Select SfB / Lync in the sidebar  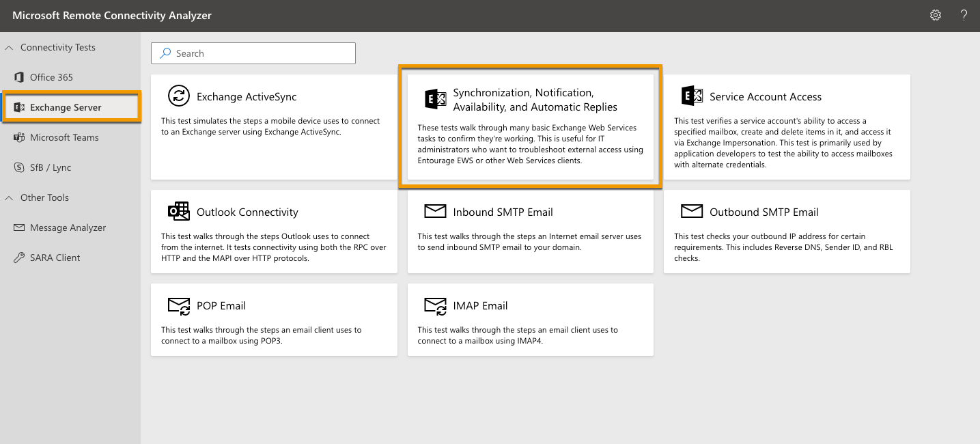70,167
